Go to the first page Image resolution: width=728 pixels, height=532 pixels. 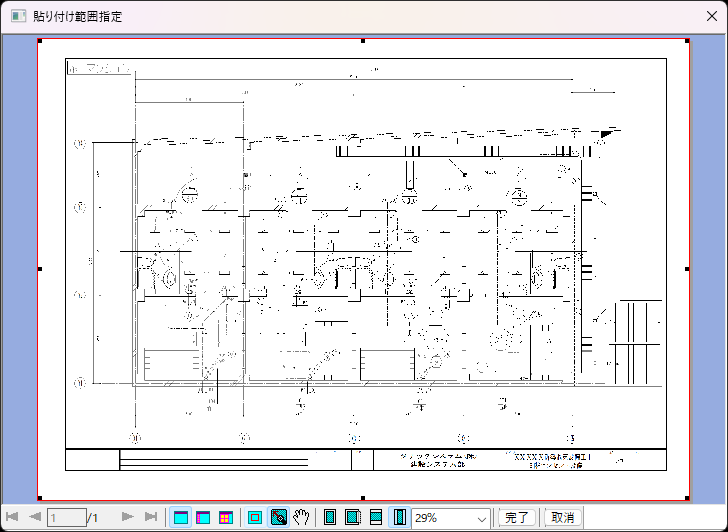tap(12, 517)
